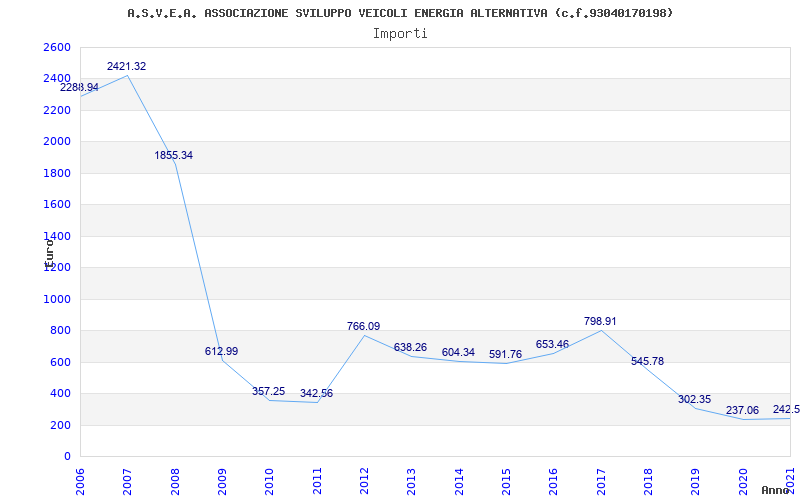Click the Anno axis title
The image size is (800, 500).
tap(776, 490)
